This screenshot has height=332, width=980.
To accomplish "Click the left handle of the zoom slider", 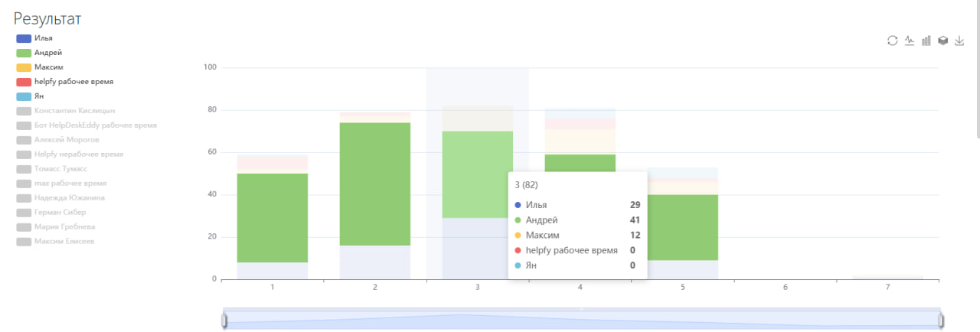I will (224, 321).
